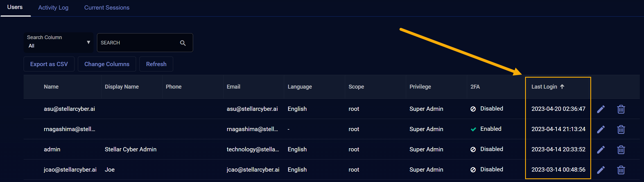Sort by the Privilege column header

(420, 87)
